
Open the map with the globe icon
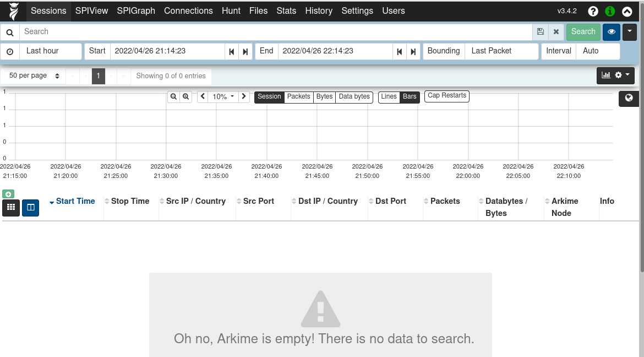629,98
